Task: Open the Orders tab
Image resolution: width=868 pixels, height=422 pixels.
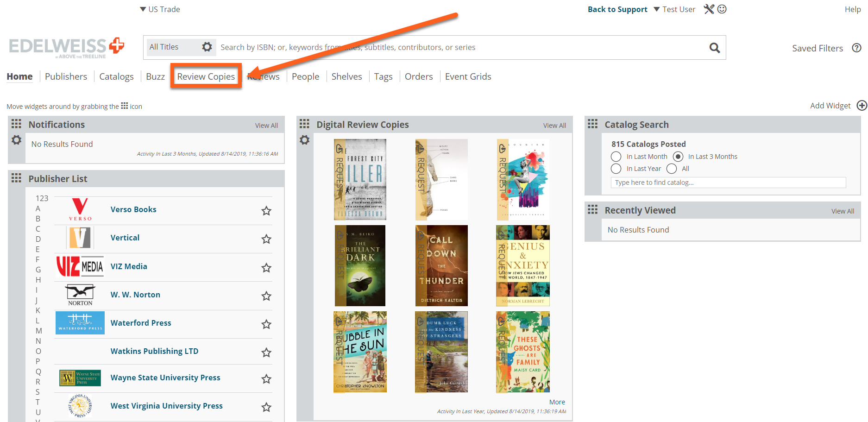Action: (419, 76)
